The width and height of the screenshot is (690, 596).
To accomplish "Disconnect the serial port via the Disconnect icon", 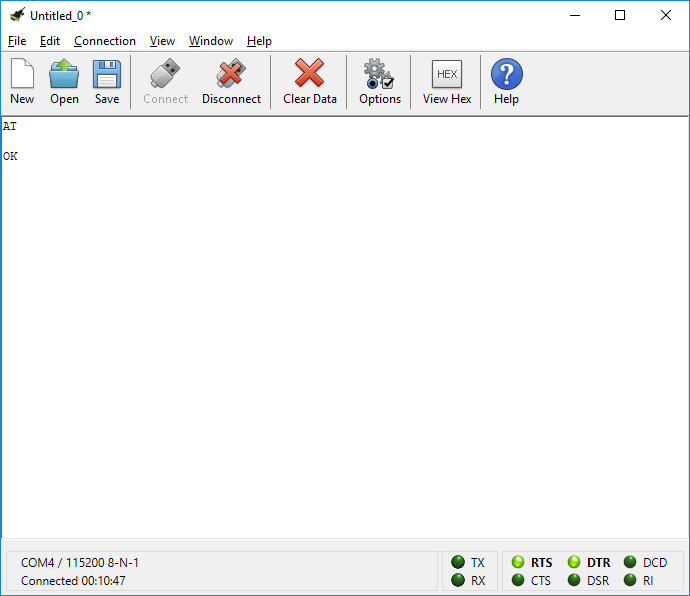I will pyautogui.click(x=231, y=73).
